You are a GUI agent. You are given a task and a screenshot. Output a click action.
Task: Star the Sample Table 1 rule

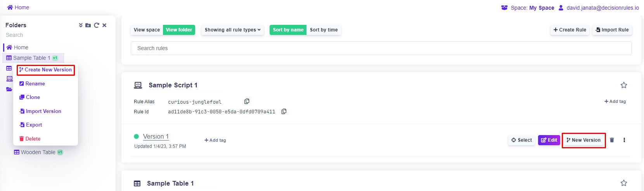coord(624,183)
